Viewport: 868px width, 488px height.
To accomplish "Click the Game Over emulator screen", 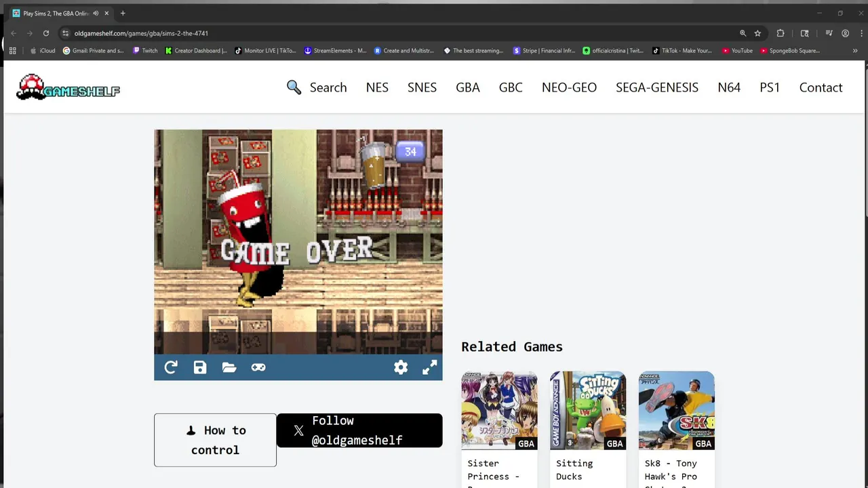I will [x=298, y=242].
